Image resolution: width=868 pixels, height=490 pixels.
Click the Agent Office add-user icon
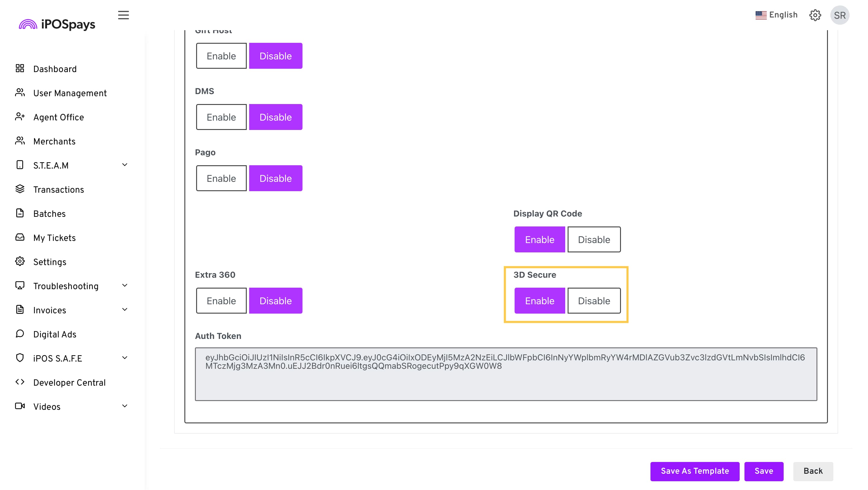click(x=20, y=117)
